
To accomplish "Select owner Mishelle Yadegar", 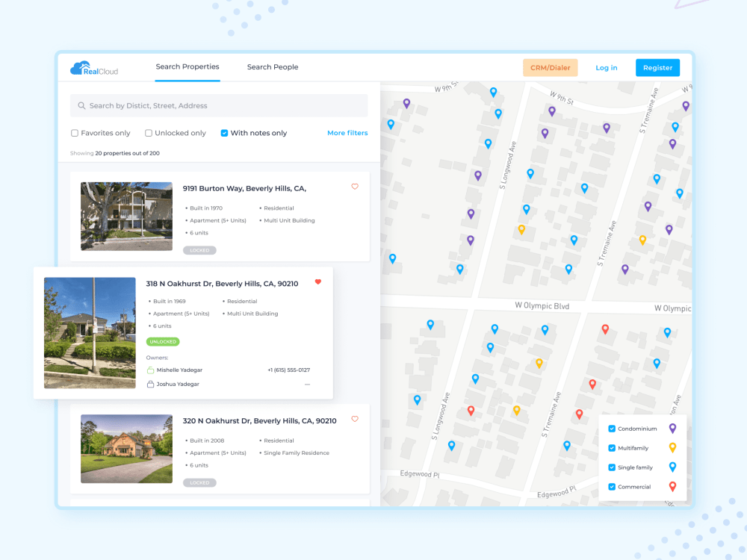I will pos(179,370).
